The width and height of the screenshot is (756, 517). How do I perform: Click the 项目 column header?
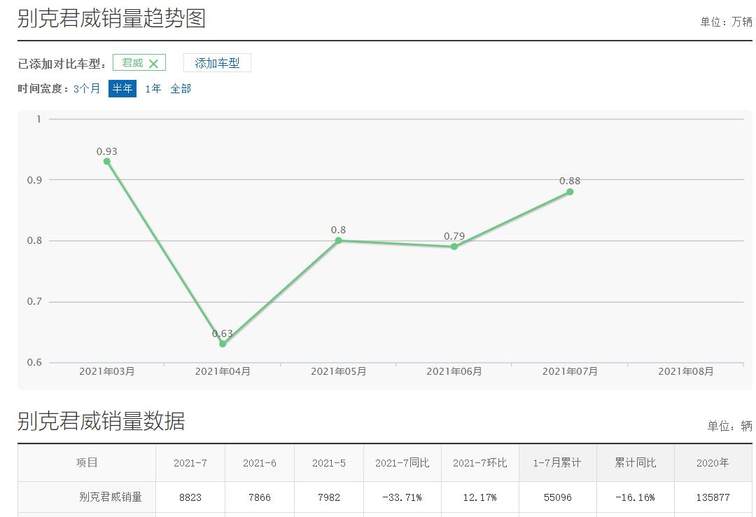point(87,463)
